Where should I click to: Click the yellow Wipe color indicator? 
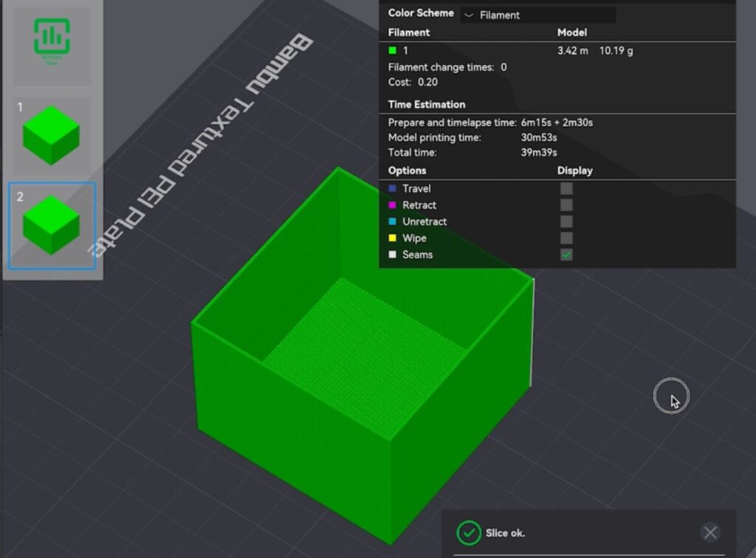coord(393,238)
